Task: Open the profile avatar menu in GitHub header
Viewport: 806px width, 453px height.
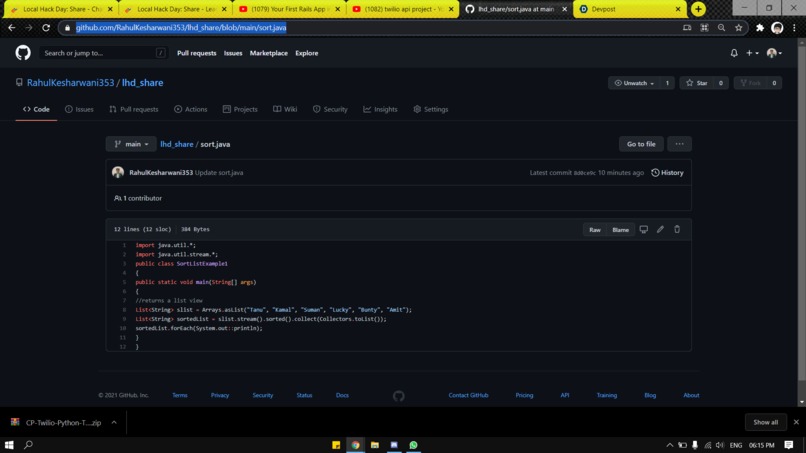Action: coord(774,53)
